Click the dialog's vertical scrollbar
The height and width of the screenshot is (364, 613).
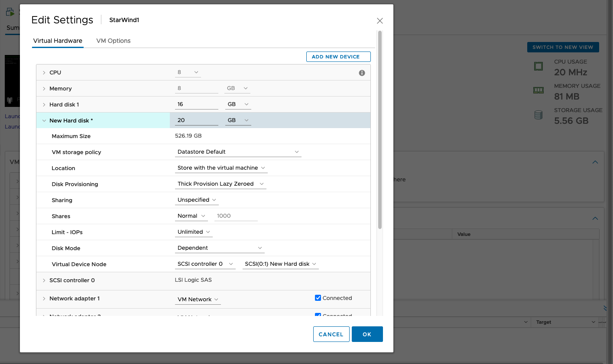tap(380, 130)
